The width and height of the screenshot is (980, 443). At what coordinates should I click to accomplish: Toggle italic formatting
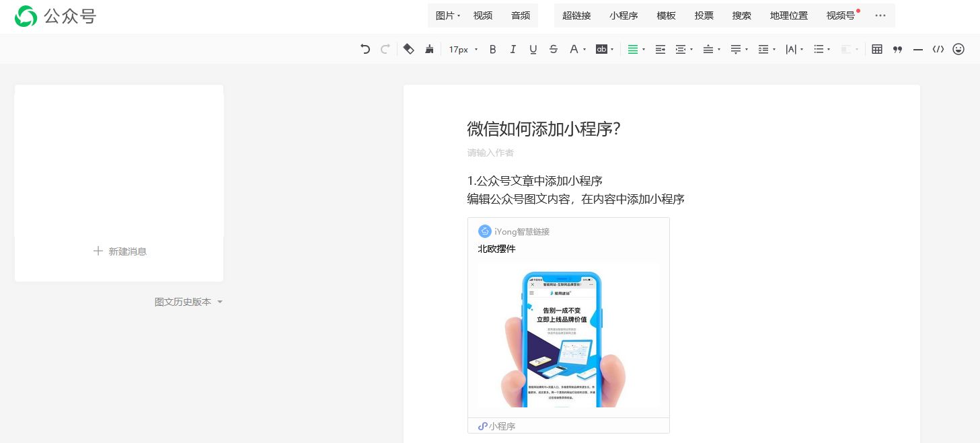[513, 48]
